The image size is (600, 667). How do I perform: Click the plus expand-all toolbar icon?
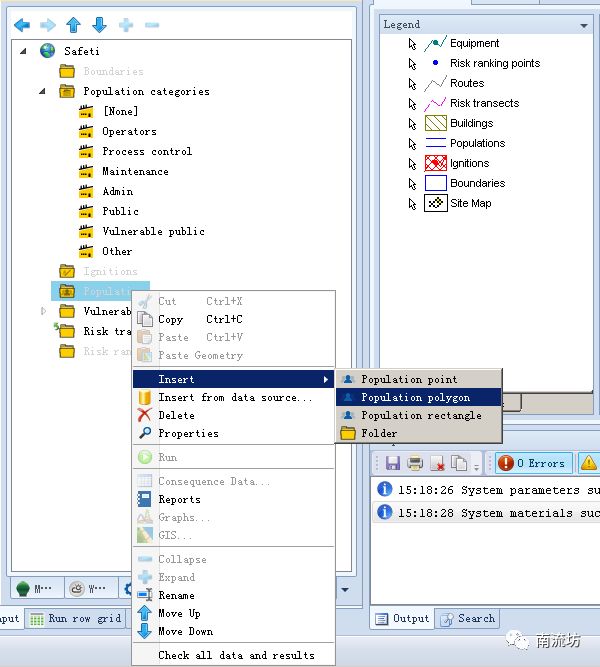click(x=126, y=25)
